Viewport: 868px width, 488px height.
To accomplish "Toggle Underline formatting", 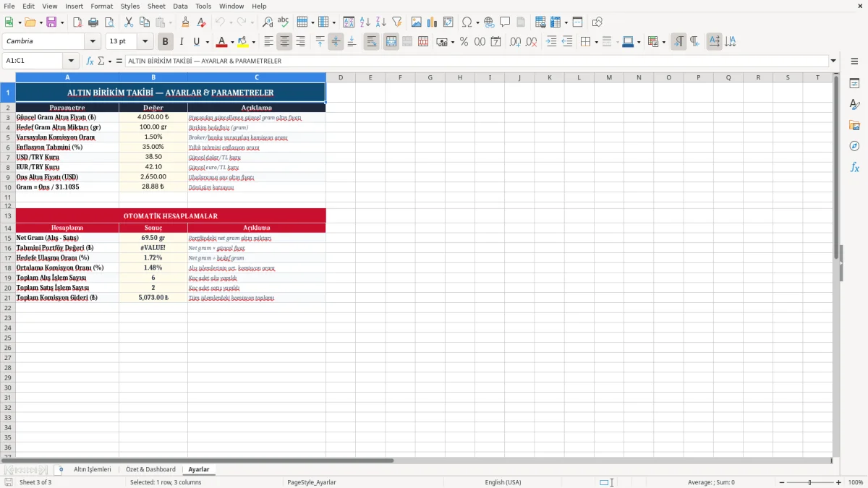I will (196, 42).
